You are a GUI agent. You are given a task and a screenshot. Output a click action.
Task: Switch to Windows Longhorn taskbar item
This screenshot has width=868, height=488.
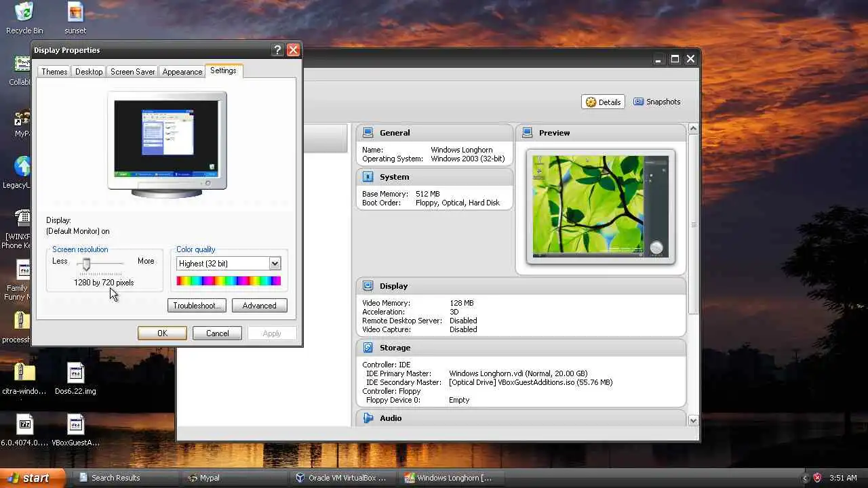tap(451, 478)
